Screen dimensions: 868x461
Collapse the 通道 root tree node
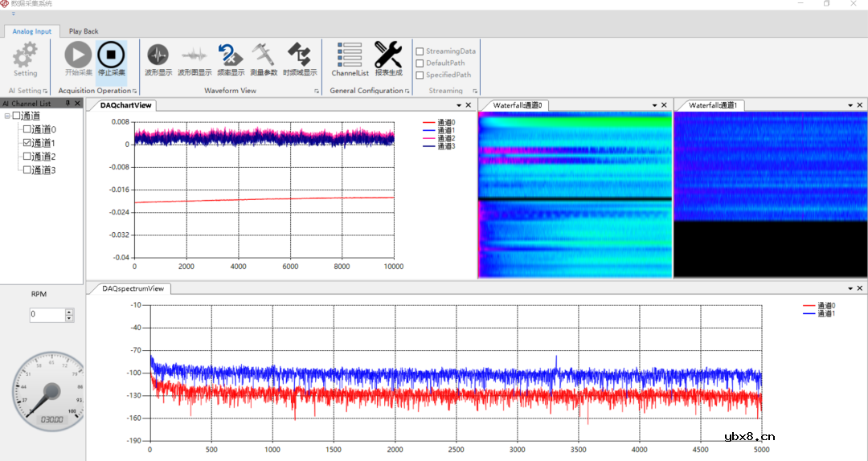click(x=7, y=116)
